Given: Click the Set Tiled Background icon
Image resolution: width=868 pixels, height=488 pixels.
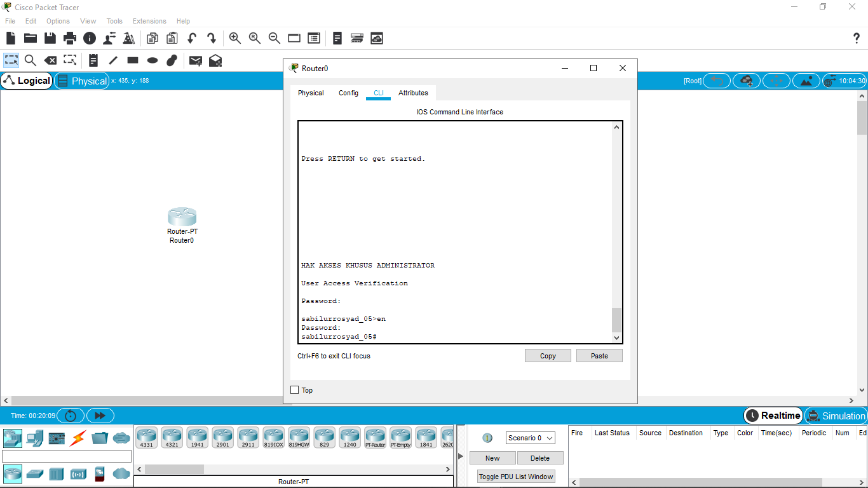Looking at the screenshot, I should (806, 81).
